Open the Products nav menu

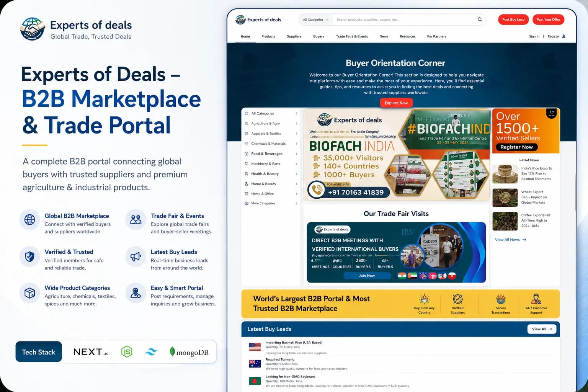pos(268,36)
